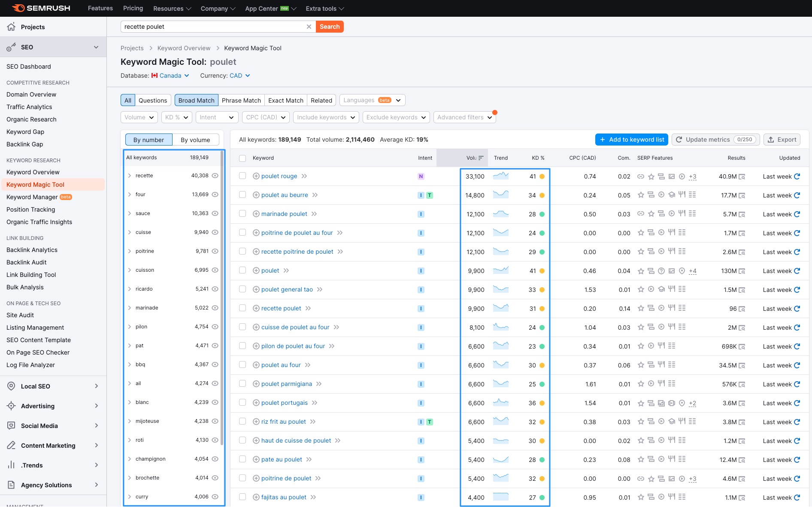
Task: View SERP results icon for poulet rouge
Action: [742, 176]
